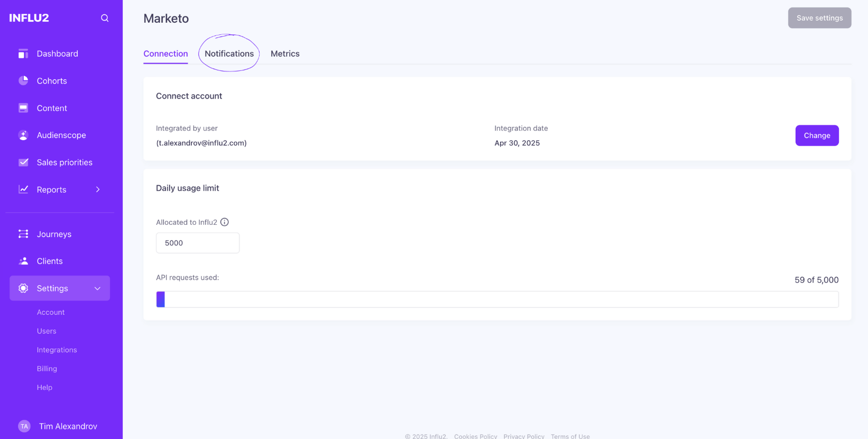Click the Allocated to Influ2 input field

point(198,243)
